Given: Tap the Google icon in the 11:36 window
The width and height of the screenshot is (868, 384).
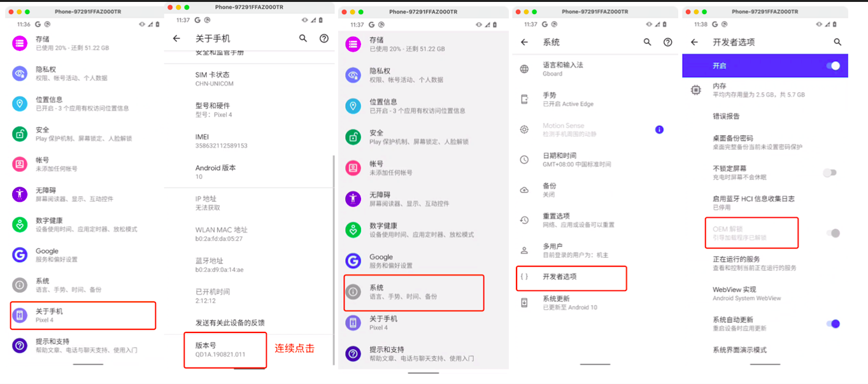Looking at the screenshot, I should click(20, 255).
